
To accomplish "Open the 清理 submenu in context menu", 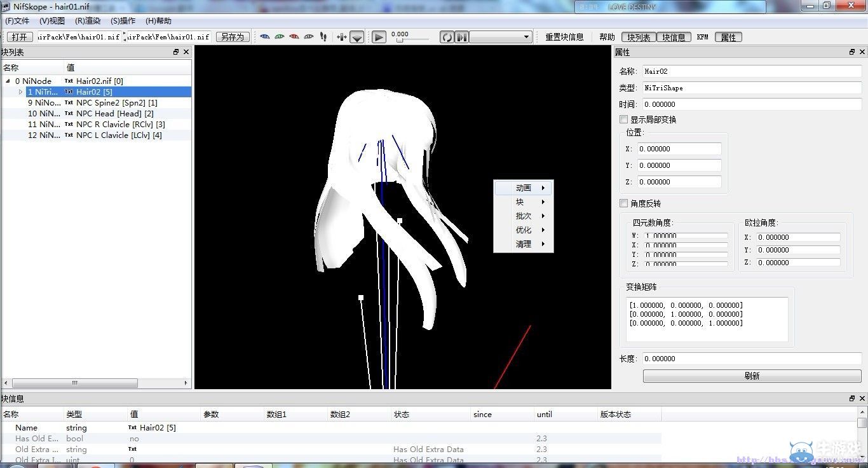I will click(524, 244).
